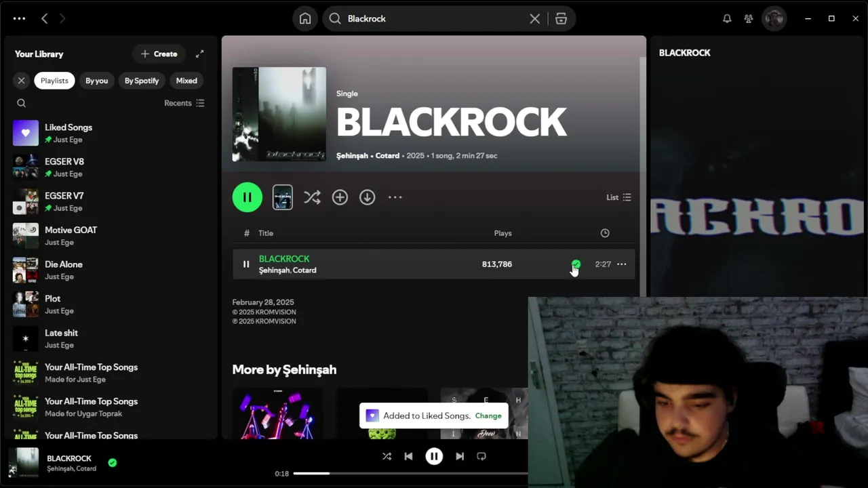The height and width of the screenshot is (488, 868).
Task: Skip to the next track
Action: click(460, 456)
